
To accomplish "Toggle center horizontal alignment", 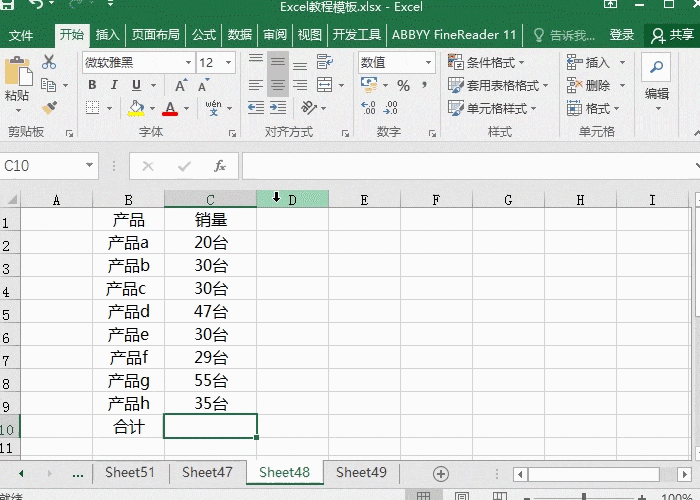I will (278, 86).
